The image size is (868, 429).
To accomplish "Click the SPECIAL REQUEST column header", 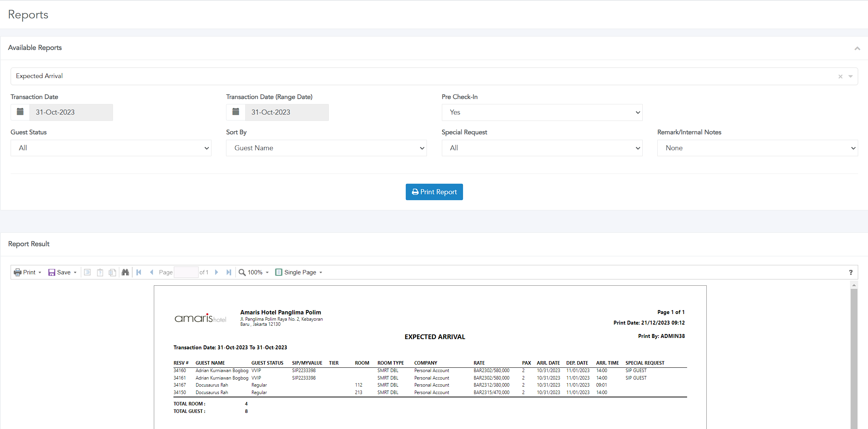I will [645, 363].
